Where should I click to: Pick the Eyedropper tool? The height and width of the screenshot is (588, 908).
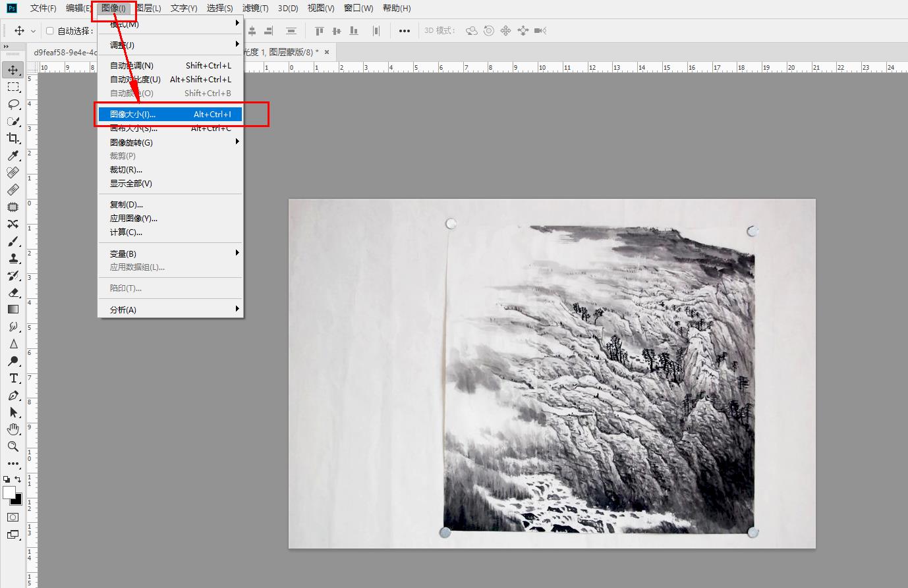(x=13, y=155)
